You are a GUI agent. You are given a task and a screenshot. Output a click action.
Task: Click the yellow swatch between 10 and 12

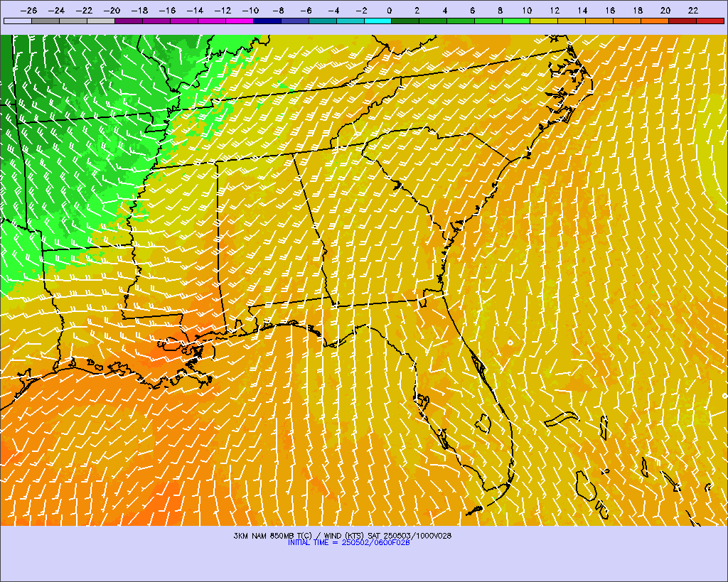(544, 21)
